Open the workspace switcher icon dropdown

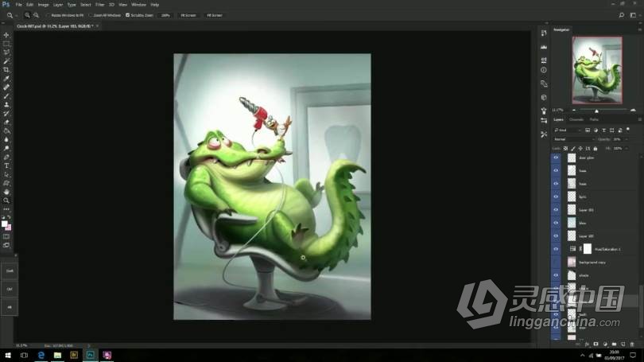point(634,15)
